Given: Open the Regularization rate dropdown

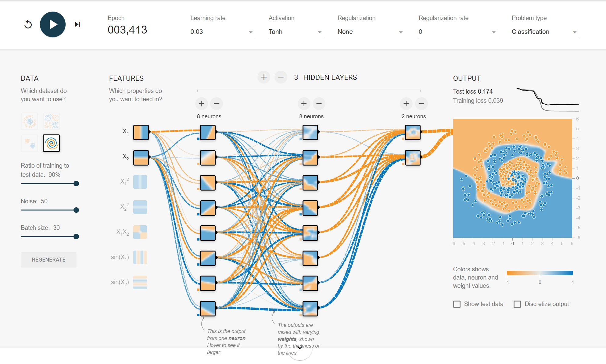Looking at the screenshot, I should point(458,32).
